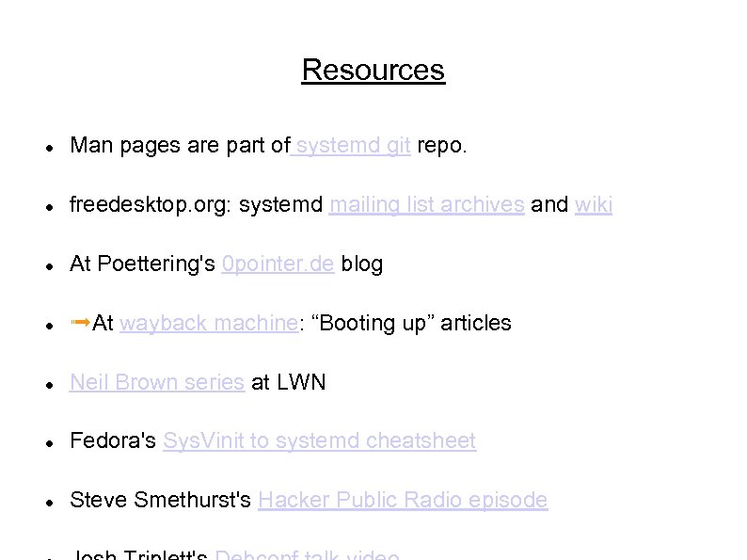Click the text "freedesktop.org: systemd"

point(197,204)
